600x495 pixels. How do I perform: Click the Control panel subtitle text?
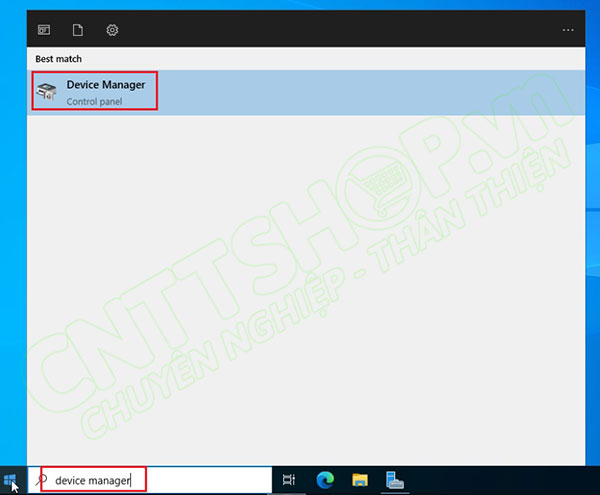pos(95,101)
